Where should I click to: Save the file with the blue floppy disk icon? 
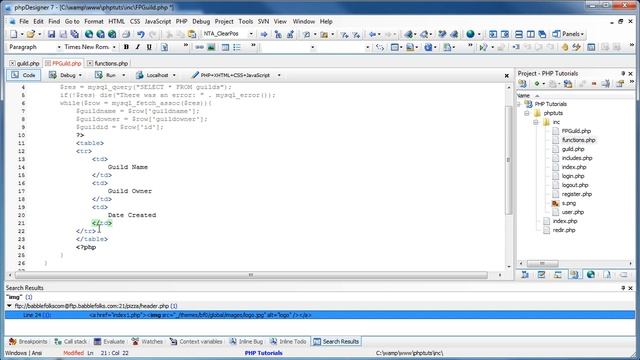click(51, 34)
